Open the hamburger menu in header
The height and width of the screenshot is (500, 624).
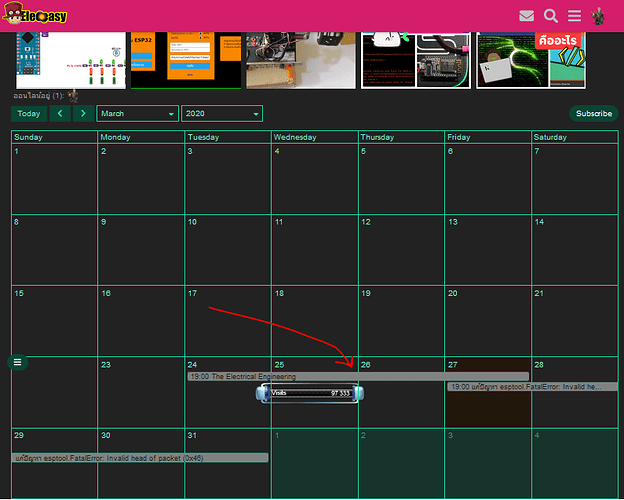pos(574,16)
